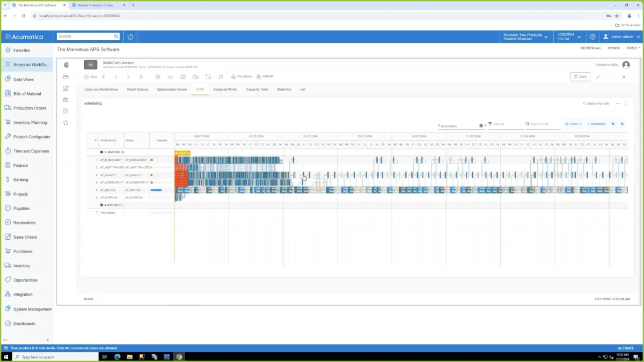
Task: Click the bar chart icon in APS toolbar
Action: click(x=171, y=77)
